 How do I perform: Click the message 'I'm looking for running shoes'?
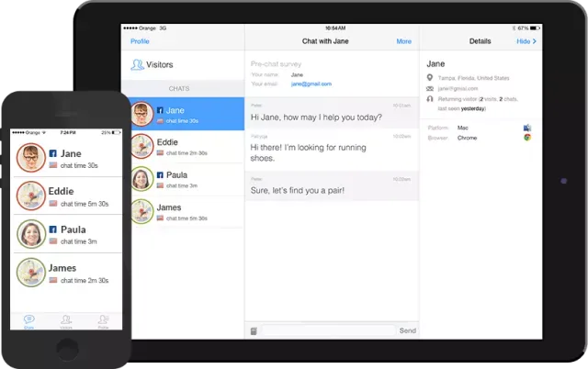point(309,152)
